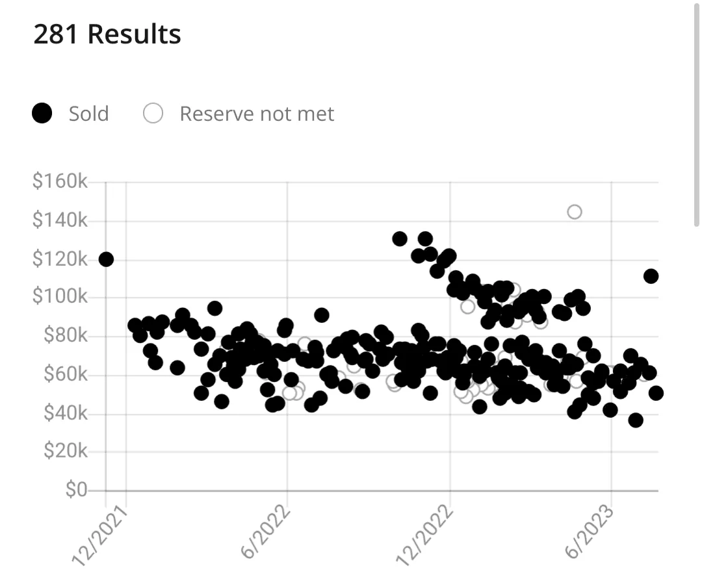
Task: Click the 12/2022 x-axis label
Action: (424, 535)
